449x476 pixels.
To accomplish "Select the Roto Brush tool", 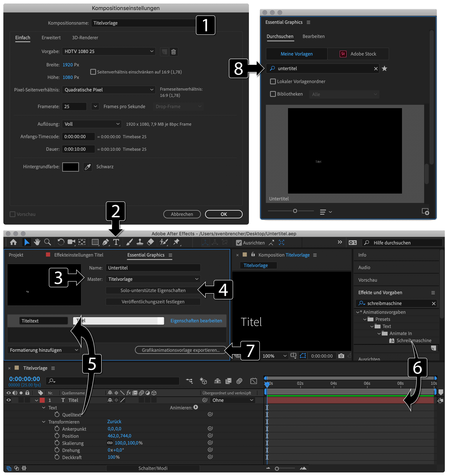I will tap(164, 243).
